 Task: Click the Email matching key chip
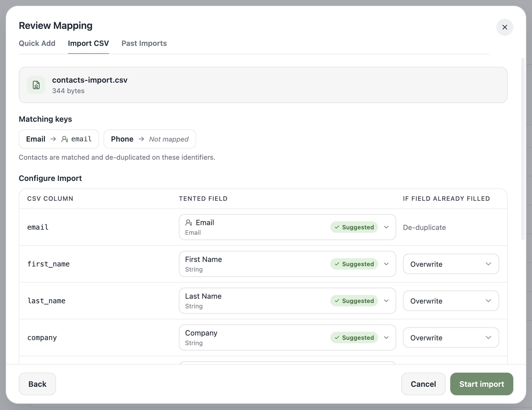(59, 139)
